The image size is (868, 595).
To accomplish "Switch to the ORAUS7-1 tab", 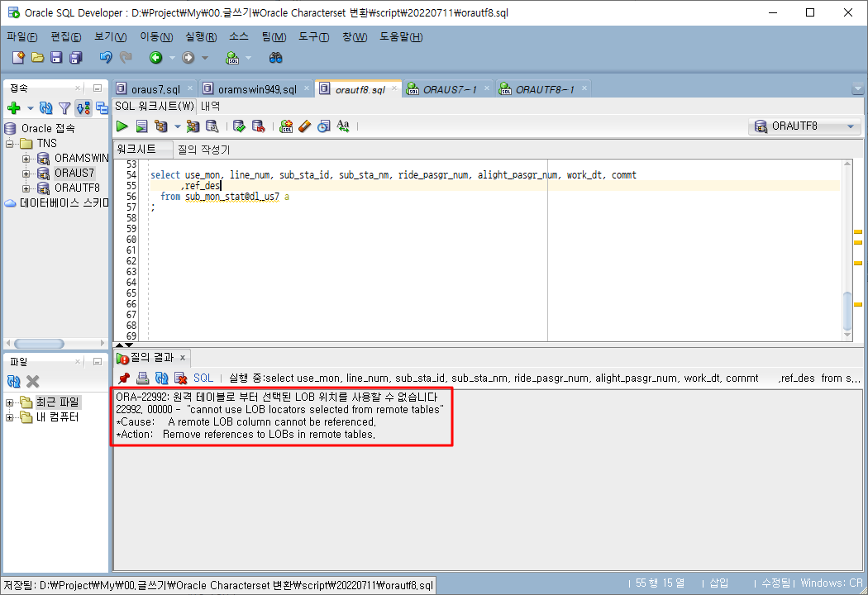I will [x=450, y=89].
